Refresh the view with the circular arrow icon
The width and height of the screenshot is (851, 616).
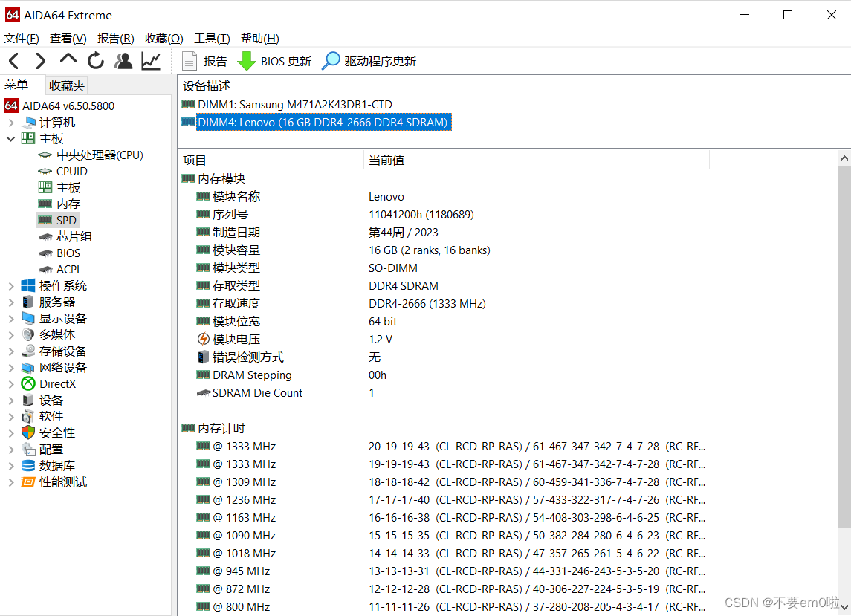point(96,61)
